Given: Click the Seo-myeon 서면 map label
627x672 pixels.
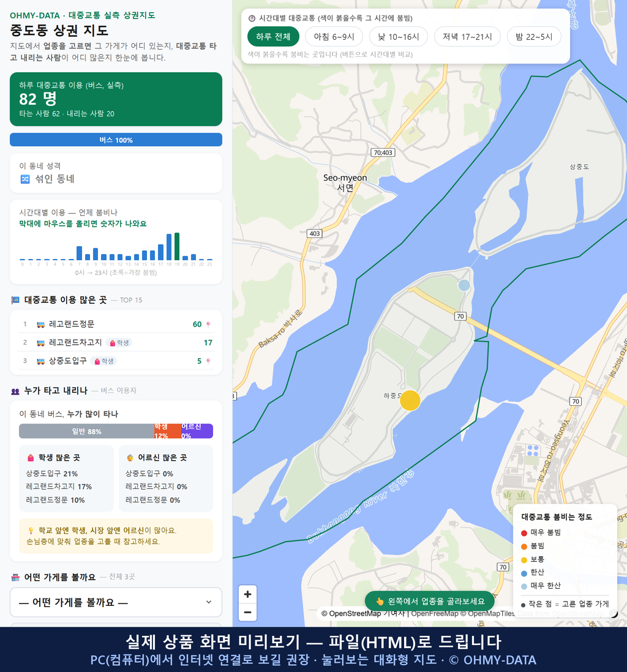Looking at the screenshot, I should click(x=345, y=182).
